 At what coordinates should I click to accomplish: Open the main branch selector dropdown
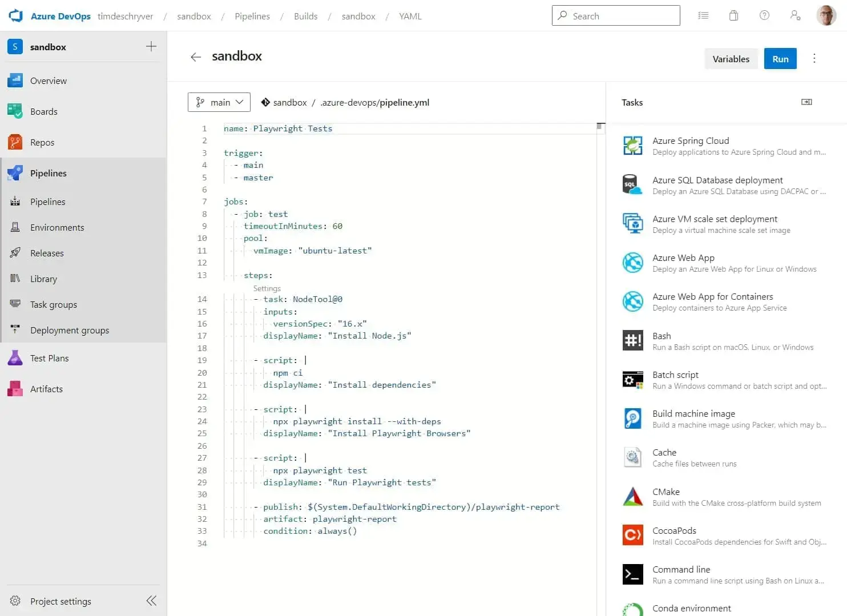click(x=219, y=102)
